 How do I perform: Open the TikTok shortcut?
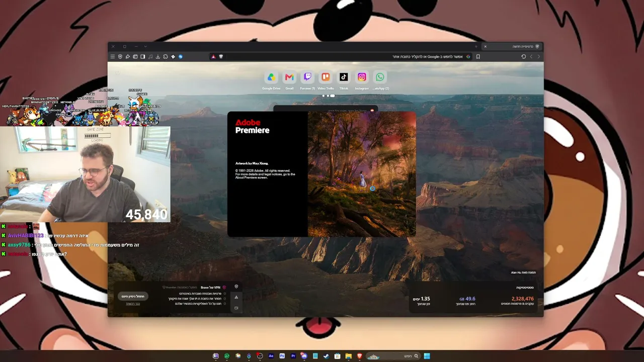pos(344,77)
